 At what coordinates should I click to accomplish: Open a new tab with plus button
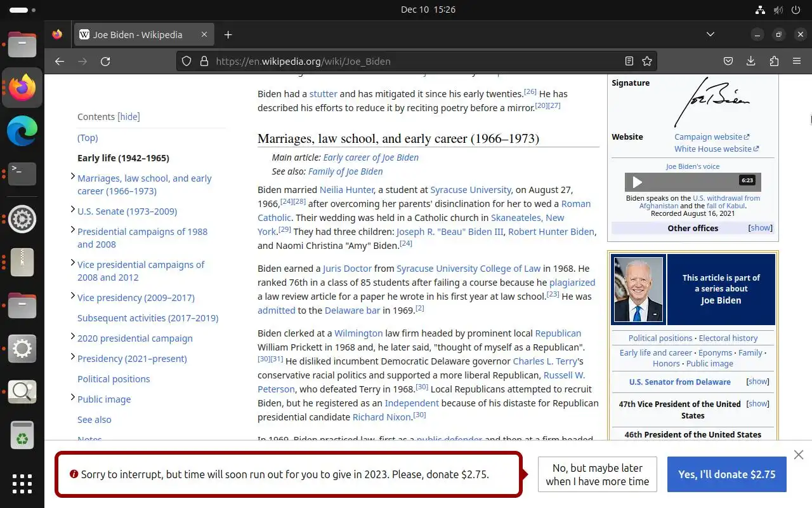(x=228, y=35)
